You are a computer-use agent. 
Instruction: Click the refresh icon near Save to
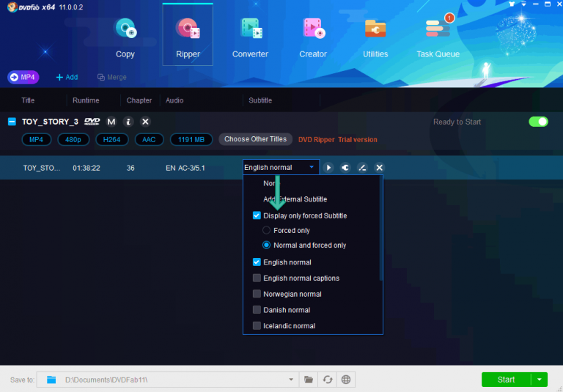pyautogui.click(x=328, y=380)
